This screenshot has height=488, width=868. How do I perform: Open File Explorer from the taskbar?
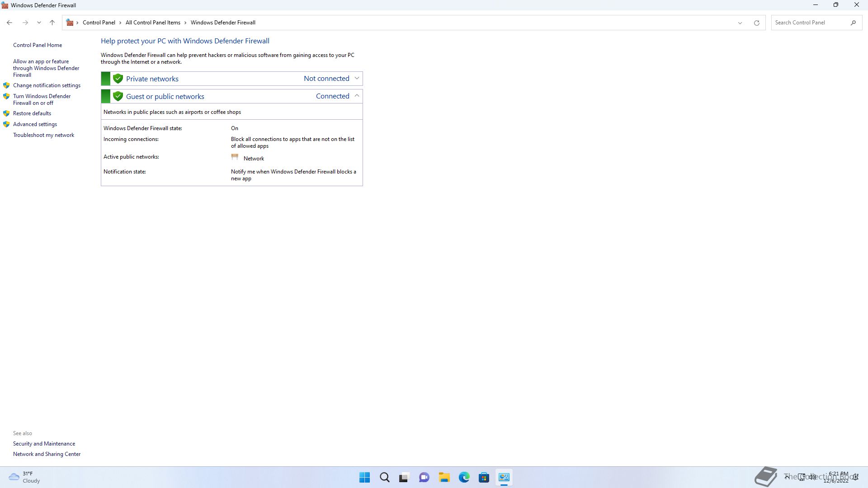(444, 477)
